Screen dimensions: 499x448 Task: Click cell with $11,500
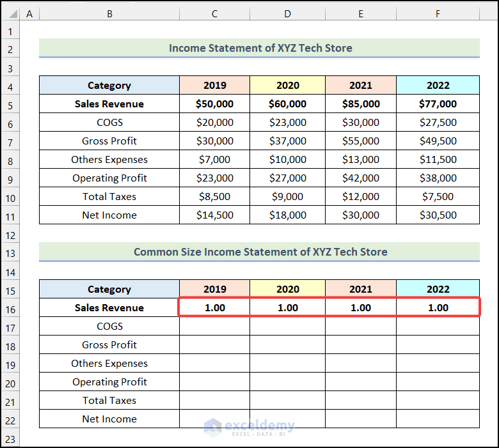click(438, 159)
